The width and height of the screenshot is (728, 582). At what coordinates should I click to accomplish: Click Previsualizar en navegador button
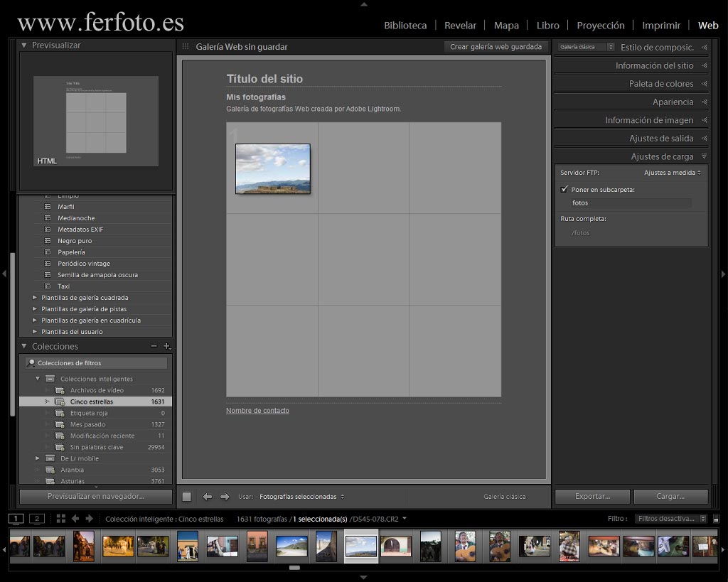coord(96,496)
